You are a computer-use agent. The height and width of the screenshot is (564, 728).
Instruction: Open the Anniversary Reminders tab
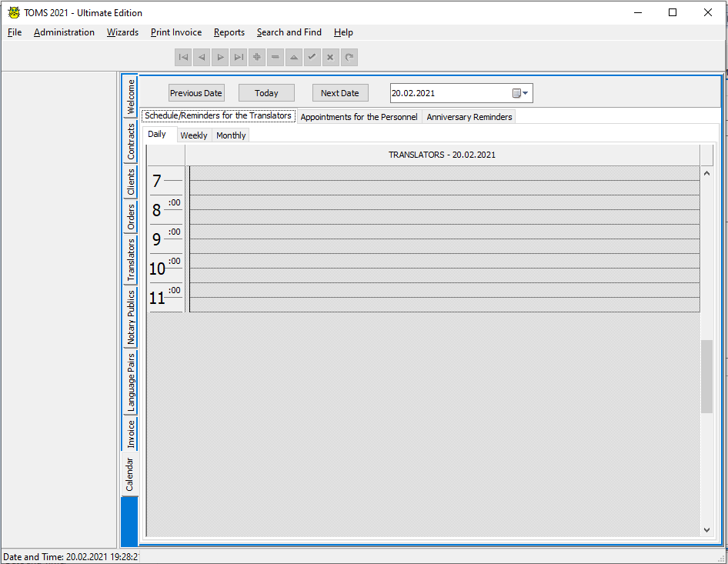469,117
